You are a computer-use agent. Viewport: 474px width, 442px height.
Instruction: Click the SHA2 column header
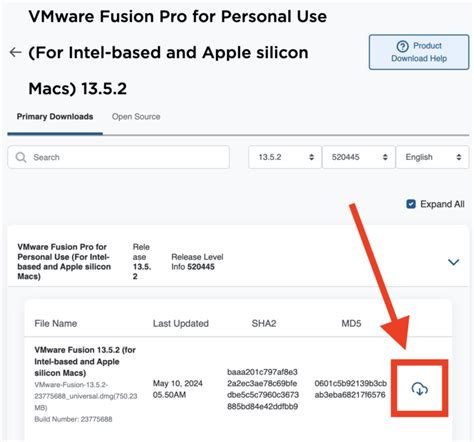click(x=264, y=323)
